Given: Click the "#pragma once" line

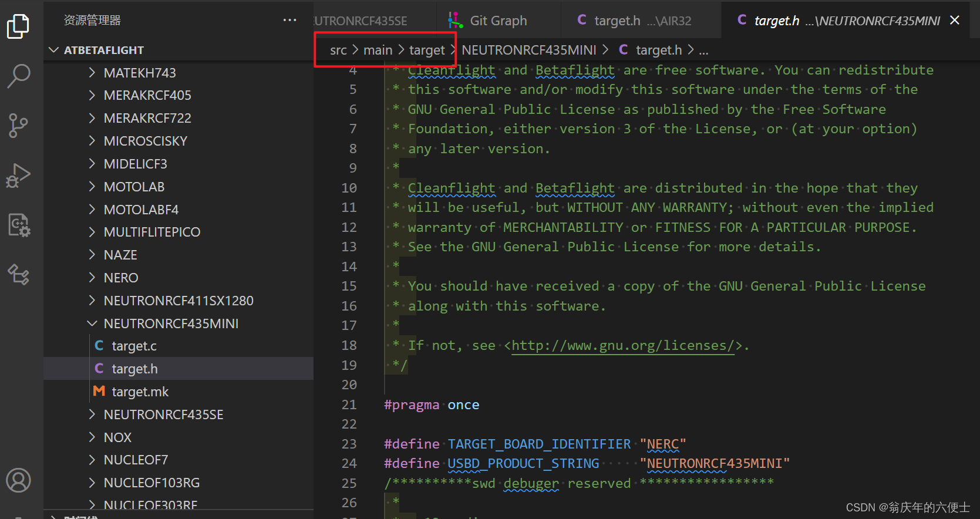Looking at the screenshot, I should point(432,405).
